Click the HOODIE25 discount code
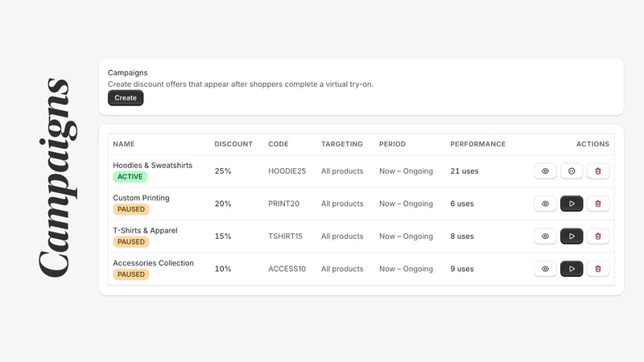 [287, 171]
